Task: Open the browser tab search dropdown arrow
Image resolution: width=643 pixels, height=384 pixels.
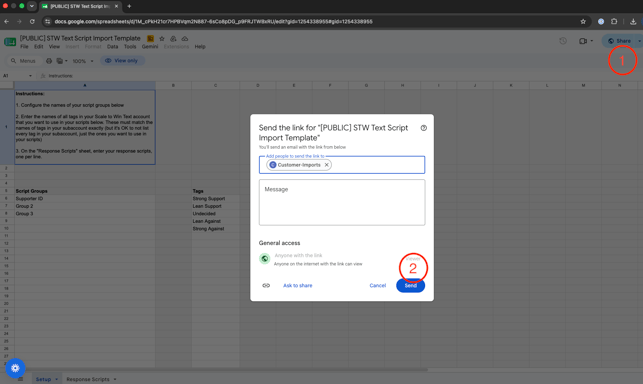Action: [32, 6]
